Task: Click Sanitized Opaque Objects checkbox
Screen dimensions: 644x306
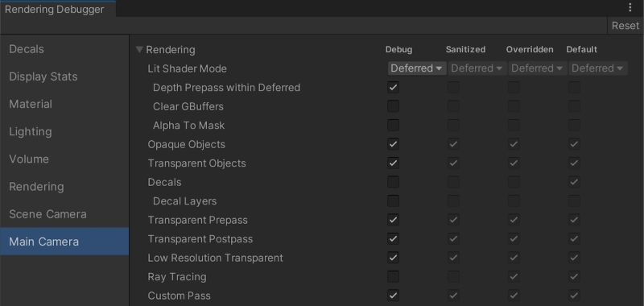Action: pyautogui.click(x=453, y=144)
